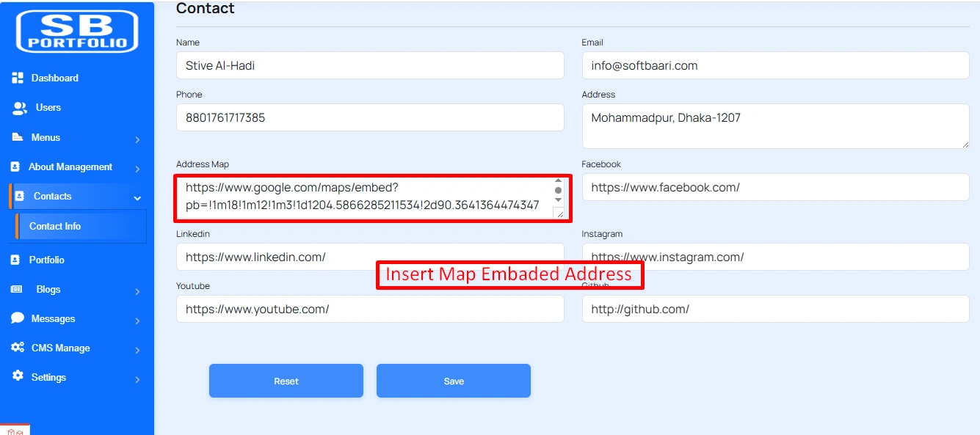The image size is (980, 435).
Task: Click the Messages chat bubble icon
Action: [18, 318]
